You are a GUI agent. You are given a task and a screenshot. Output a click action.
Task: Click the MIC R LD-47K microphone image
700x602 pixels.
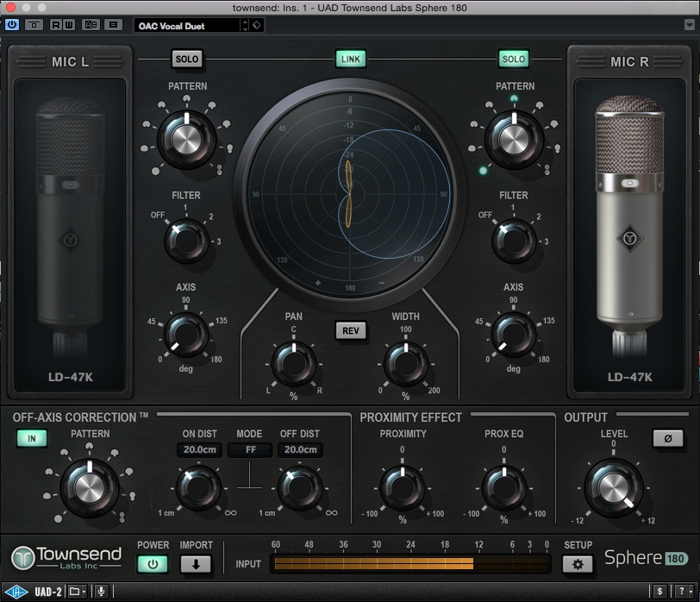(x=631, y=224)
